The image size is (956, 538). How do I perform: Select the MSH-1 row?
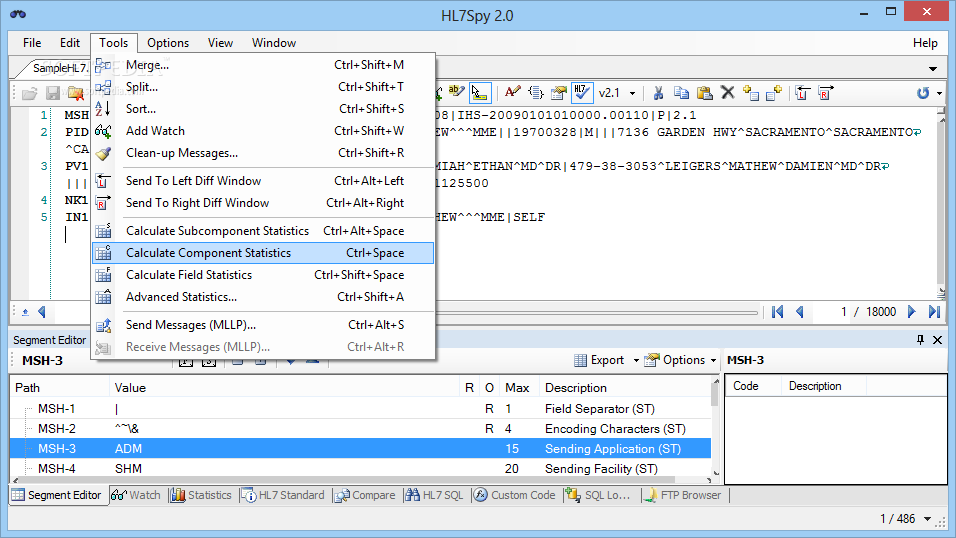(360, 409)
